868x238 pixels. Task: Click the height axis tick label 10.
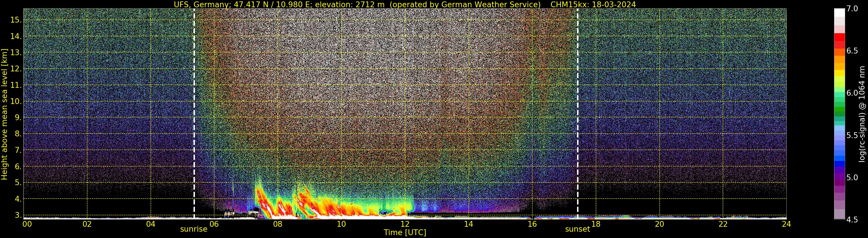pyautogui.click(x=16, y=101)
